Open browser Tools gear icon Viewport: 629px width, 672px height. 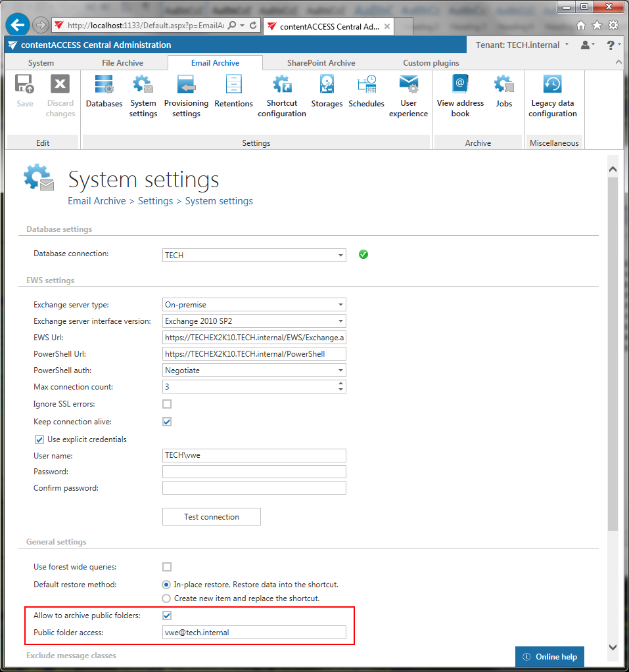click(x=613, y=25)
